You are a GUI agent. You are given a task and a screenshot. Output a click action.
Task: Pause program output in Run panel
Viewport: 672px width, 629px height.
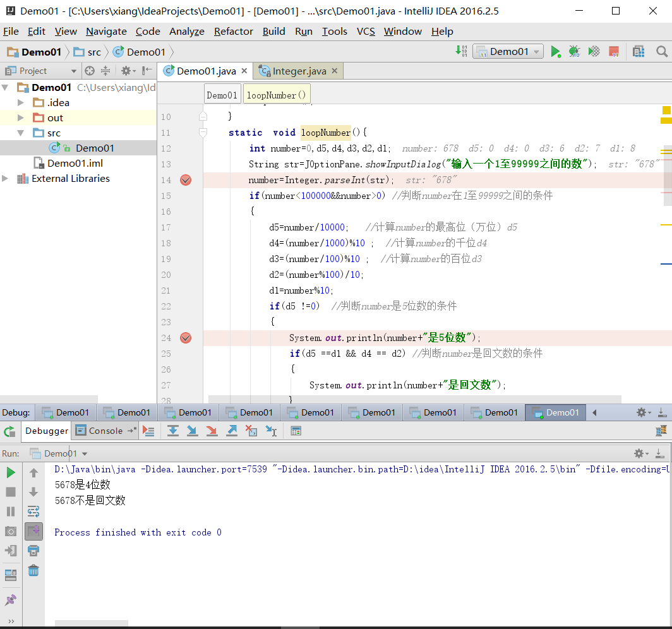point(11,512)
